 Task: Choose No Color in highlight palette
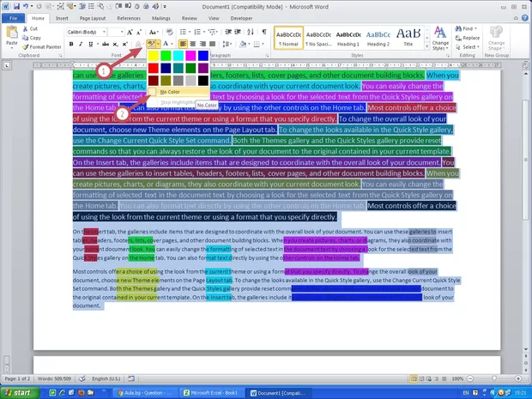coord(168,91)
